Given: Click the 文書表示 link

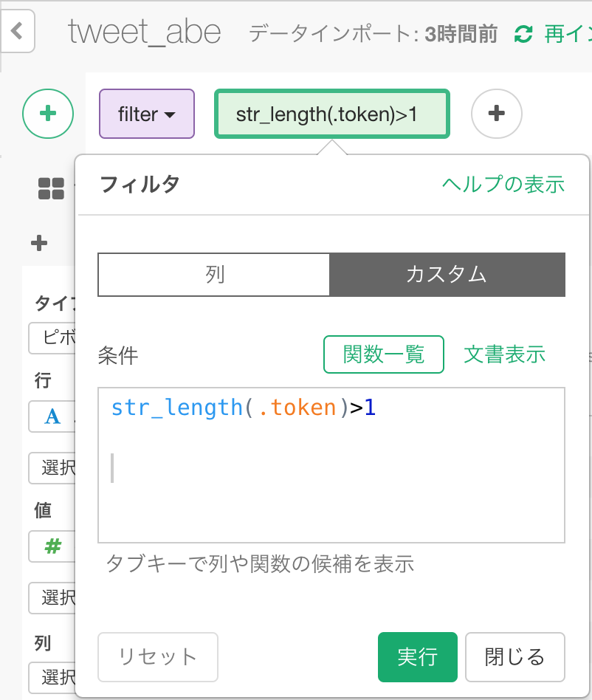Looking at the screenshot, I should click(x=505, y=354).
